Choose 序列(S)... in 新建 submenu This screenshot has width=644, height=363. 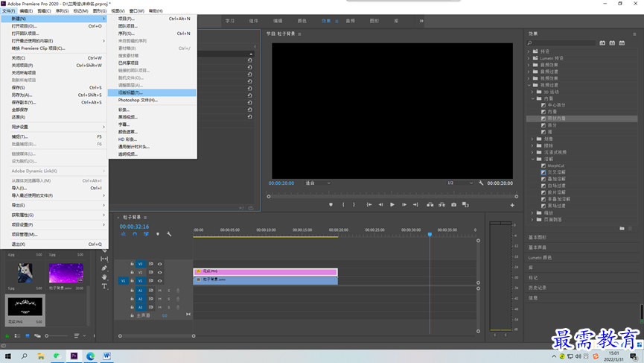[152, 34]
